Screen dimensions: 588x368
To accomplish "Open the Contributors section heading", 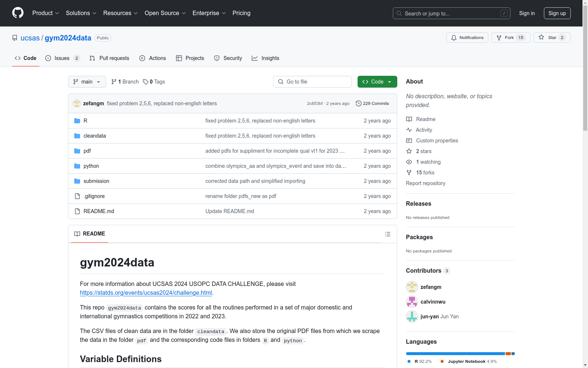I will pos(428,271).
